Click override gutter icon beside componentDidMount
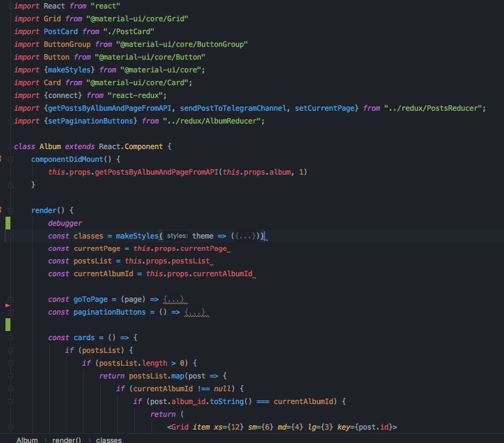The width and height of the screenshot is (504, 443). (x=1, y=158)
